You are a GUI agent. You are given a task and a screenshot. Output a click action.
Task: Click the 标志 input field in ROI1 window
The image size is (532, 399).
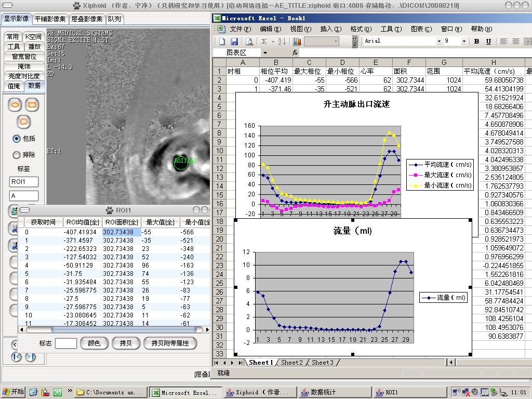pyautogui.click(x=66, y=343)
